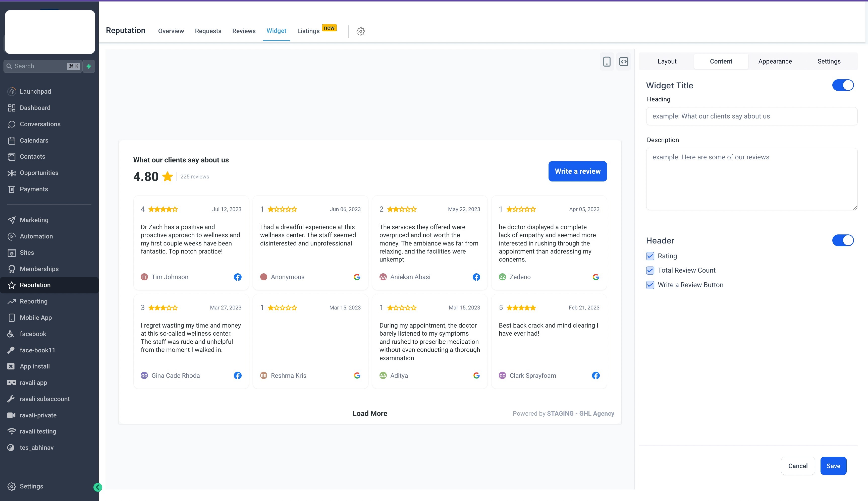This screenshot has height=501, width=868.
Task: Click Google icon on Zedeno review
Action: [x=596, y=277]
